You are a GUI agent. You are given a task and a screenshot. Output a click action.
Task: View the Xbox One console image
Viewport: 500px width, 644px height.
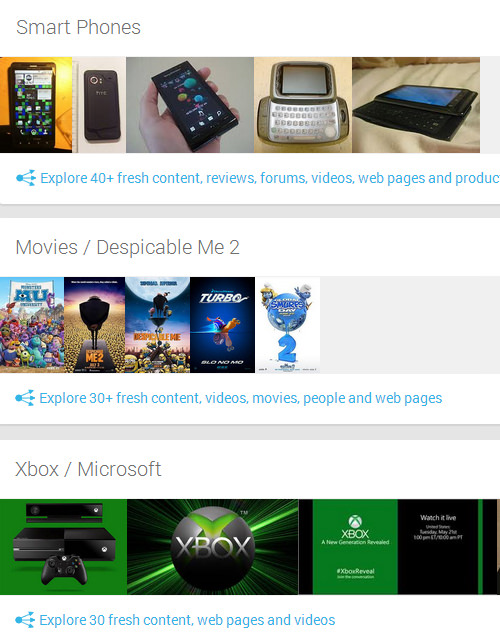click(x=64, y=547)
